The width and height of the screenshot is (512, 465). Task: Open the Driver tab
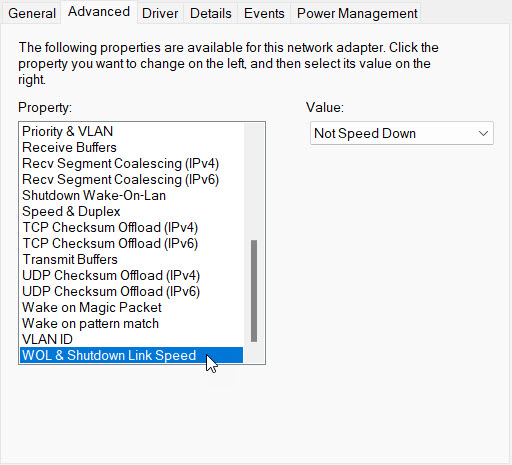click(x=160, y=13)
